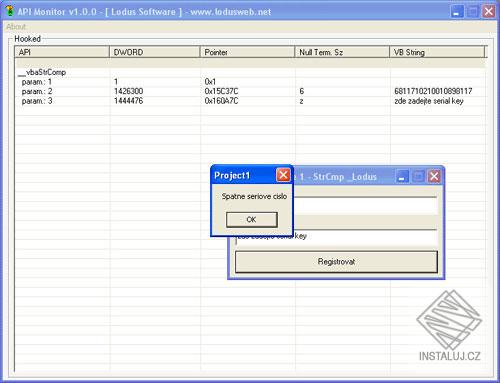The width and height of the screenshot is (500, 383).
Task: Click the upper name field in StrCmp window
Action: 365,206
